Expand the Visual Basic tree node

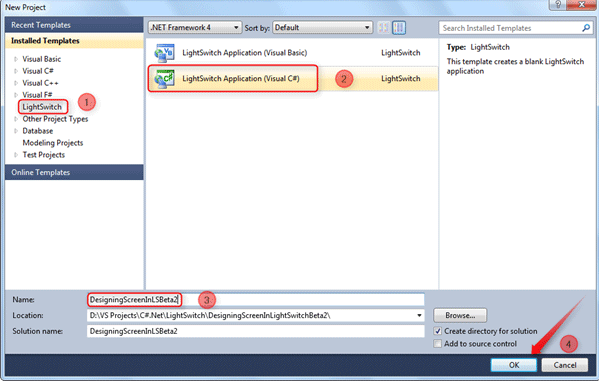16,59
